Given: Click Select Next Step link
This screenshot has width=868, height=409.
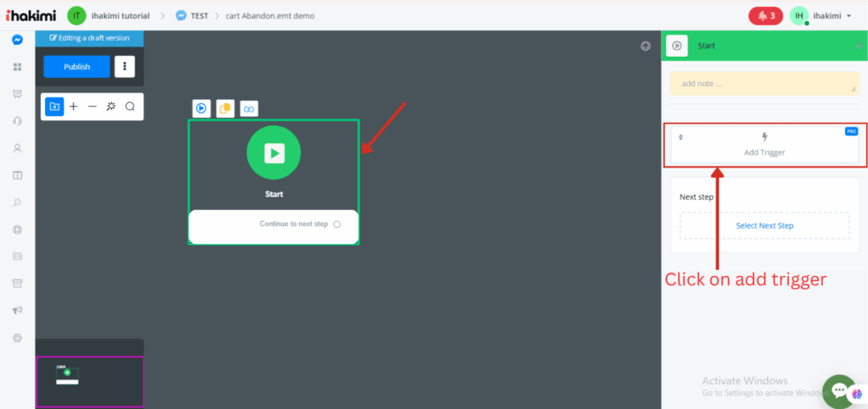Looking at the screenshot, I should pyautogui.click(x=764, y=225).
